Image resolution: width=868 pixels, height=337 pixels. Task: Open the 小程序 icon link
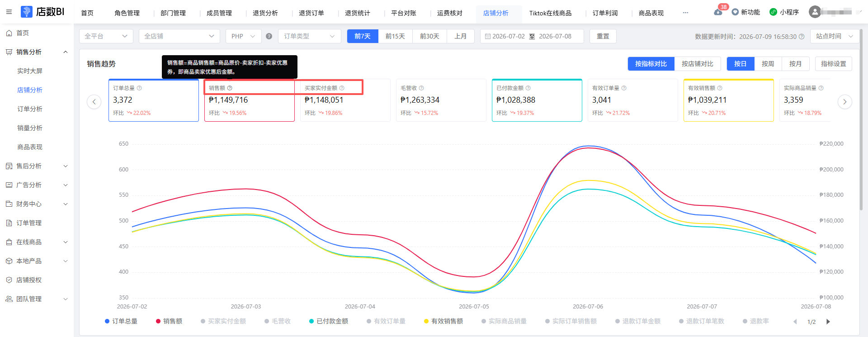point(773,12)
